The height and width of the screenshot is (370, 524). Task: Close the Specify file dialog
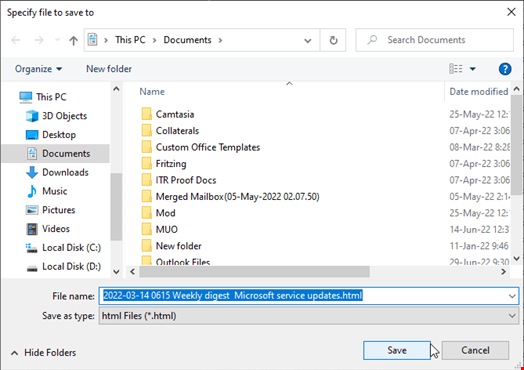[511, 12]
